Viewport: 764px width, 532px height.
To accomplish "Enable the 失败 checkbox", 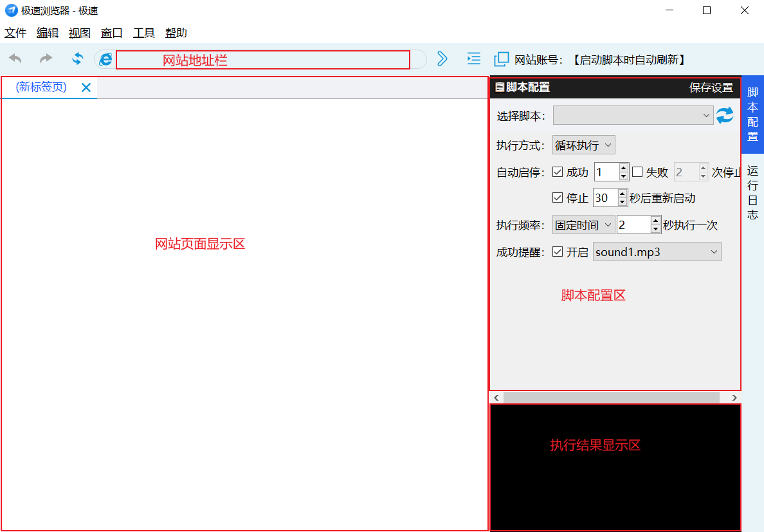I will (x=637, y=172).
